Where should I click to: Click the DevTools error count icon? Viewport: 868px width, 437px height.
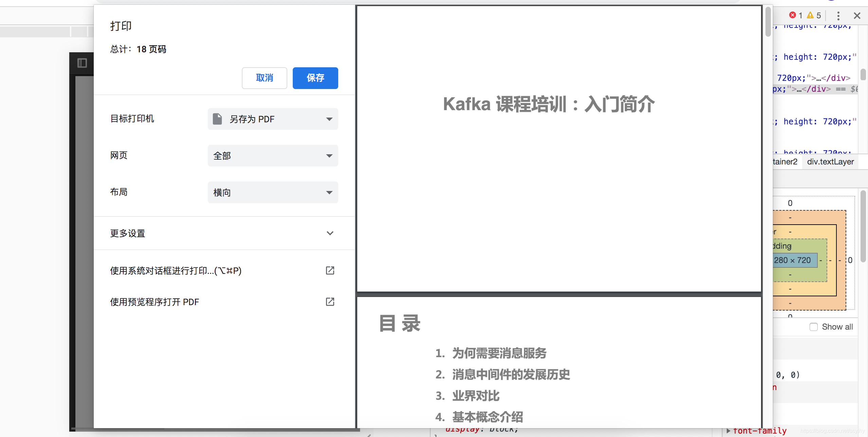tap(792, 15)
